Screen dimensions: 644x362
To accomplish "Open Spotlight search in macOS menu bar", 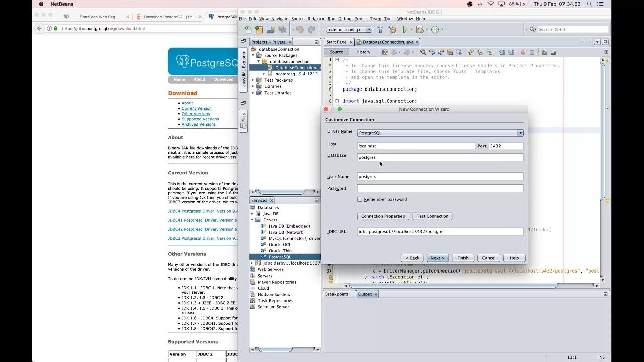I will coord(589,4).
